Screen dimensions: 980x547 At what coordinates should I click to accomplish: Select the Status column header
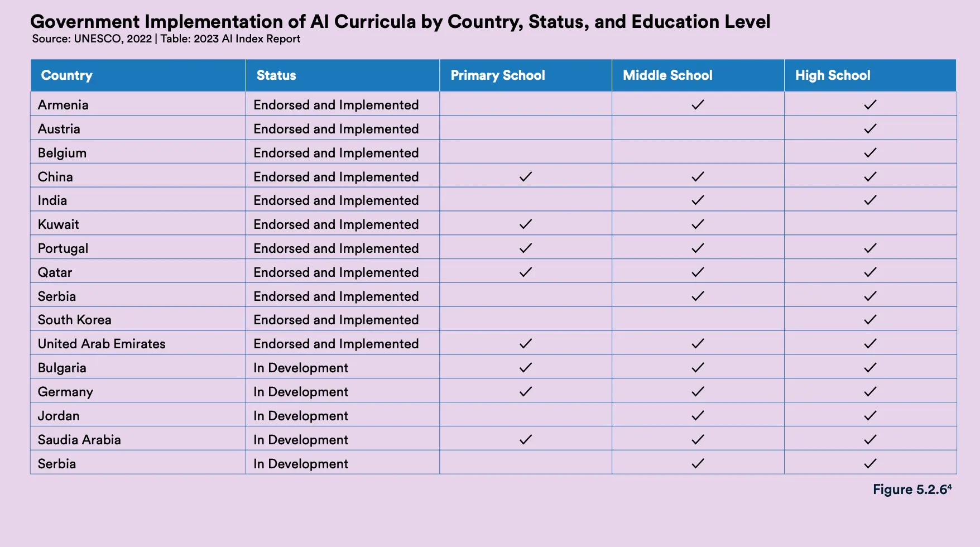coord(343,75)
